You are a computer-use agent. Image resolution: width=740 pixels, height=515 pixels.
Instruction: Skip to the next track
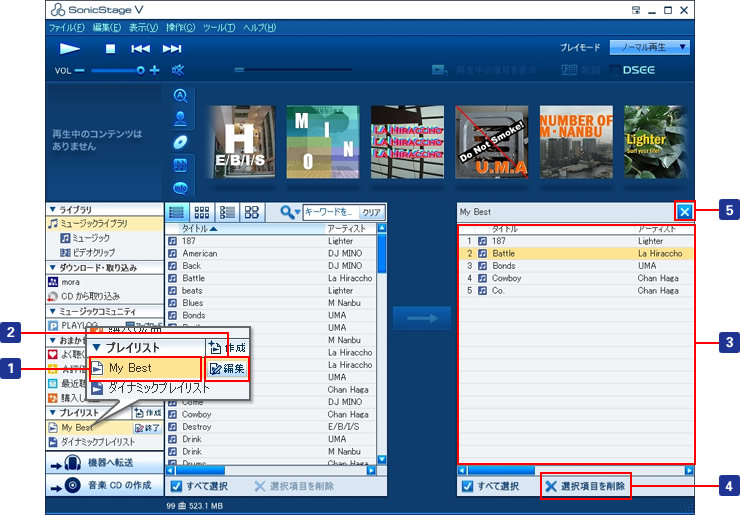[172, 48]
